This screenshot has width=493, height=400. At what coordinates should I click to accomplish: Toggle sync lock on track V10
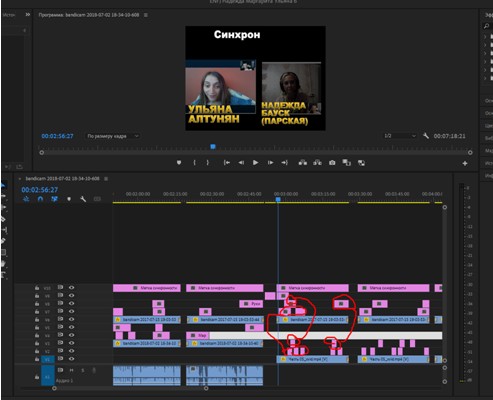pyautogui.click(x=60, y=287)
